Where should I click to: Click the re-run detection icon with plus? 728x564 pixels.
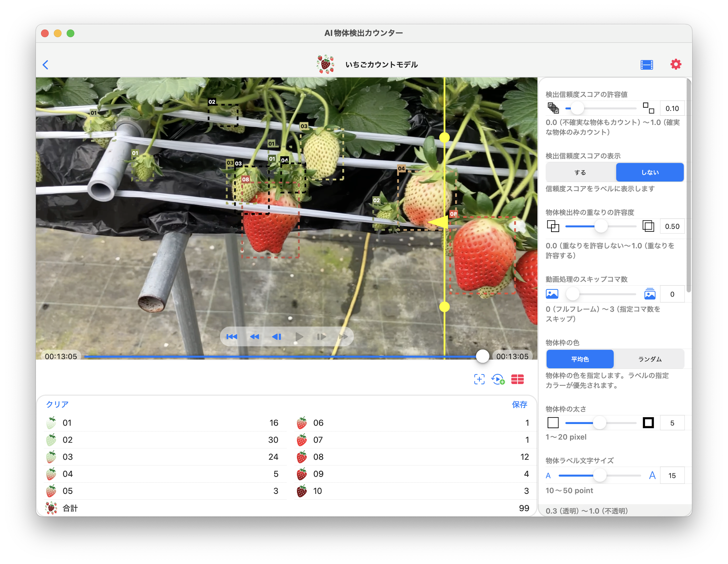[x=498, y=379]
